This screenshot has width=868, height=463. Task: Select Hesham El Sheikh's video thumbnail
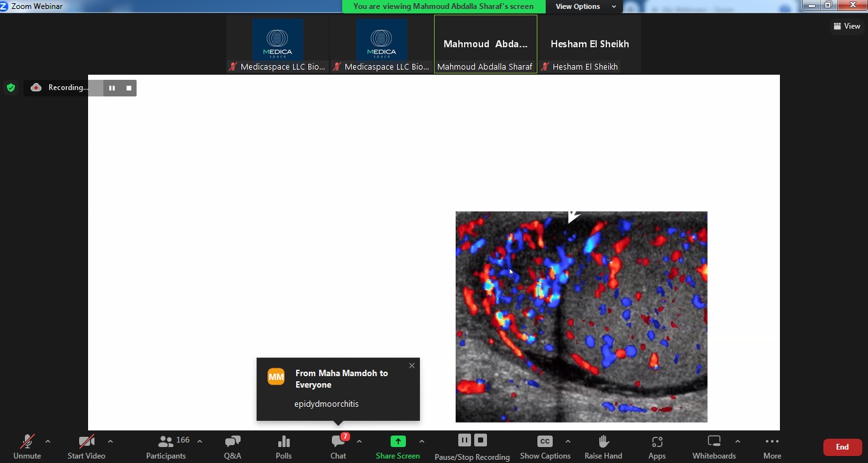coord(589,44)
